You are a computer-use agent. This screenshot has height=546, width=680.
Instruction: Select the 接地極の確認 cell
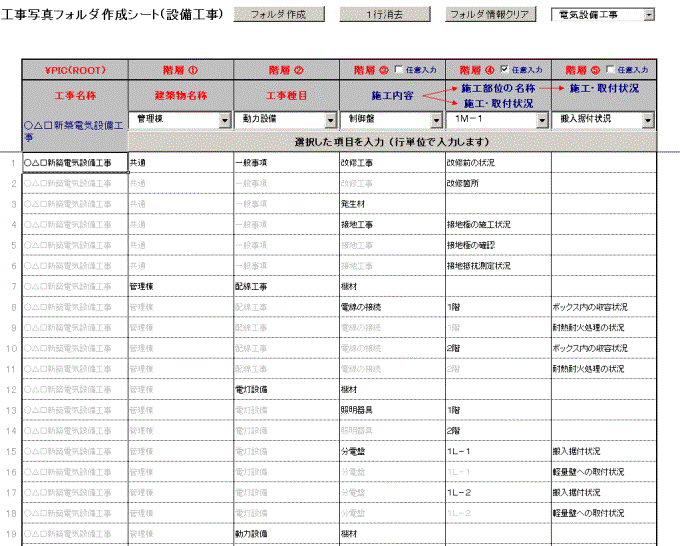pos(498,245)
